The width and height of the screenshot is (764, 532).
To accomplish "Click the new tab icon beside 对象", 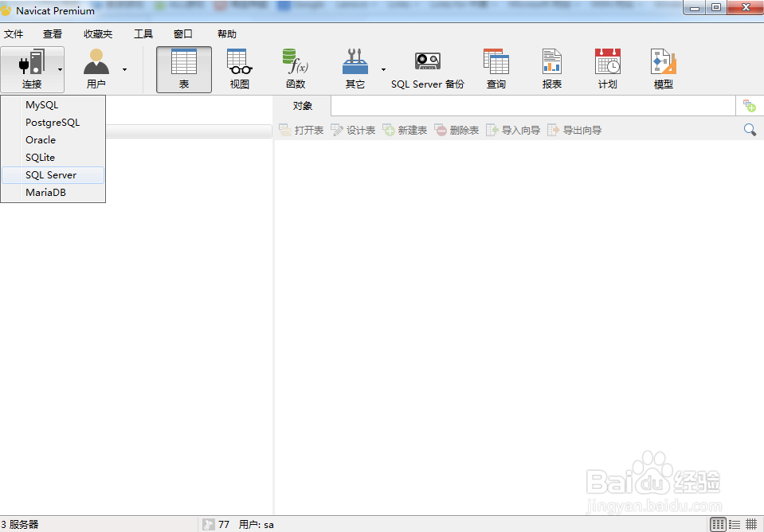I will [x=750, y=105].
